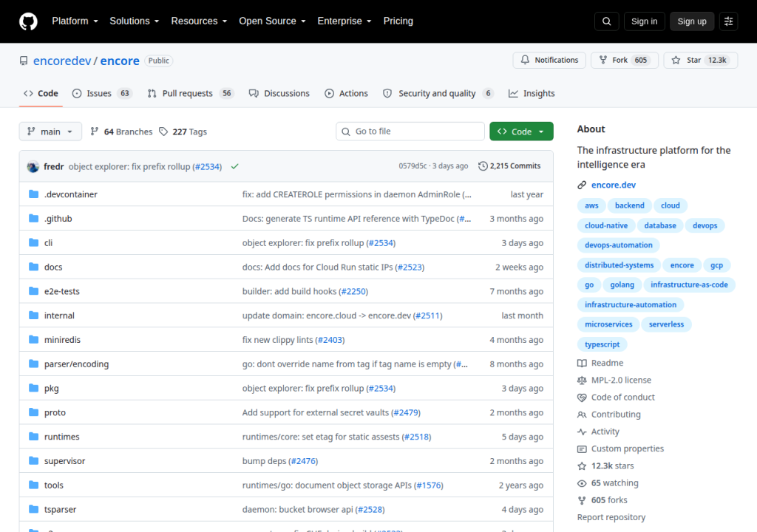Switch to the Discussions tab
Screen dimensions: 757x532
pyautogui.click(x=279, y=93)
